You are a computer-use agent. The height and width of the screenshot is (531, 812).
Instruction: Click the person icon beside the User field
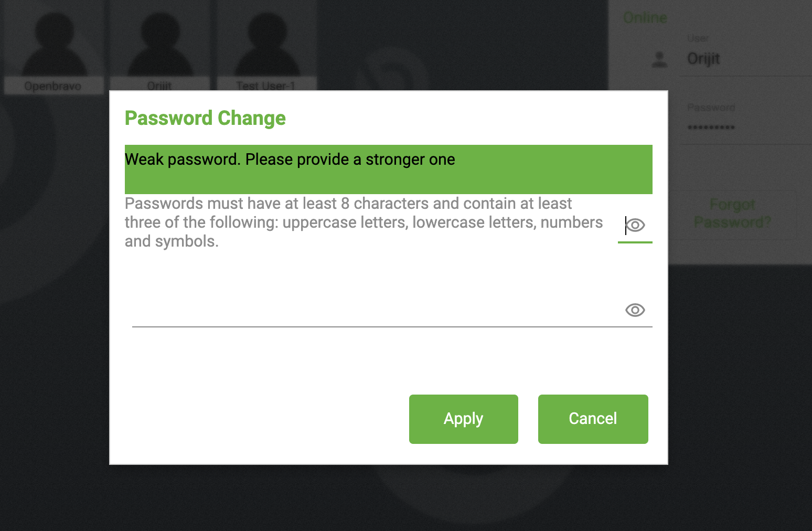tap(659, 59)
